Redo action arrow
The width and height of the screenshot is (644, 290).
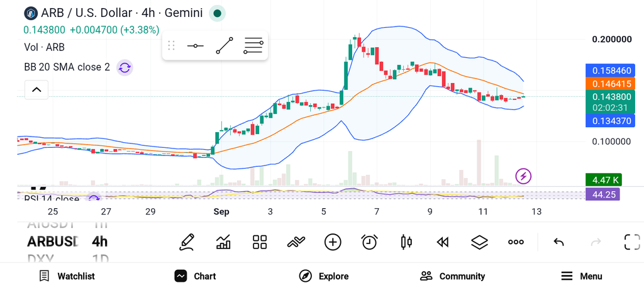596,242
